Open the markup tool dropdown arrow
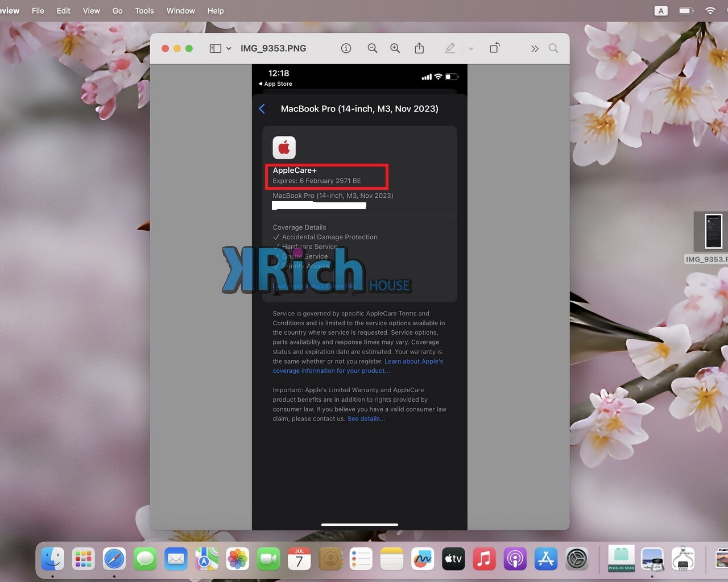728x582 pixels. click(471, 48)
